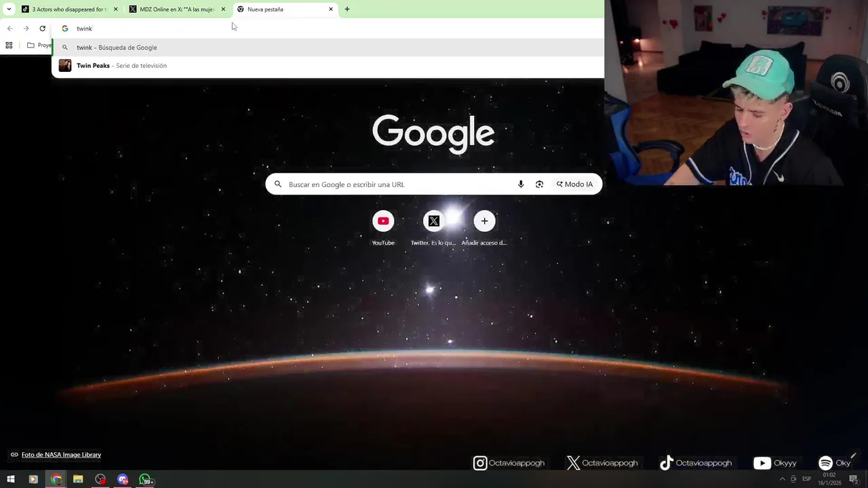Switch the 'ESP' input language
868x488 pixels.
(x=807, y=479)
